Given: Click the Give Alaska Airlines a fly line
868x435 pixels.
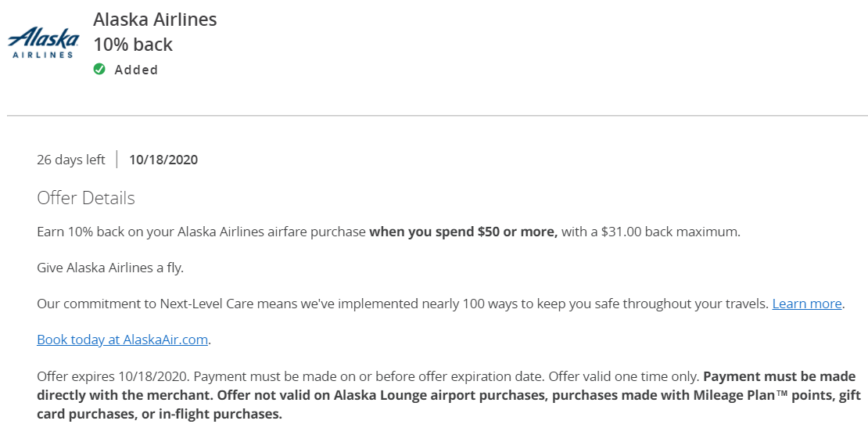Looking at the screenshot, I should pos(110,268).
